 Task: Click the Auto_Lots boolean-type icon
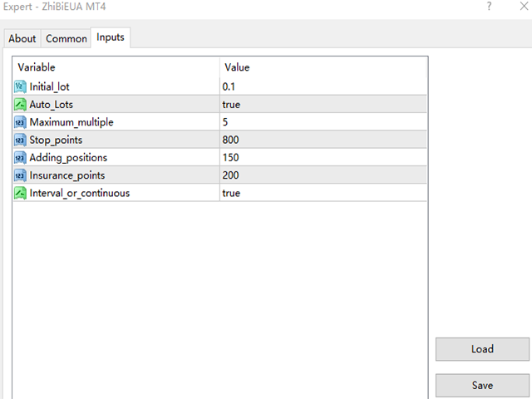tap(20, 105)
